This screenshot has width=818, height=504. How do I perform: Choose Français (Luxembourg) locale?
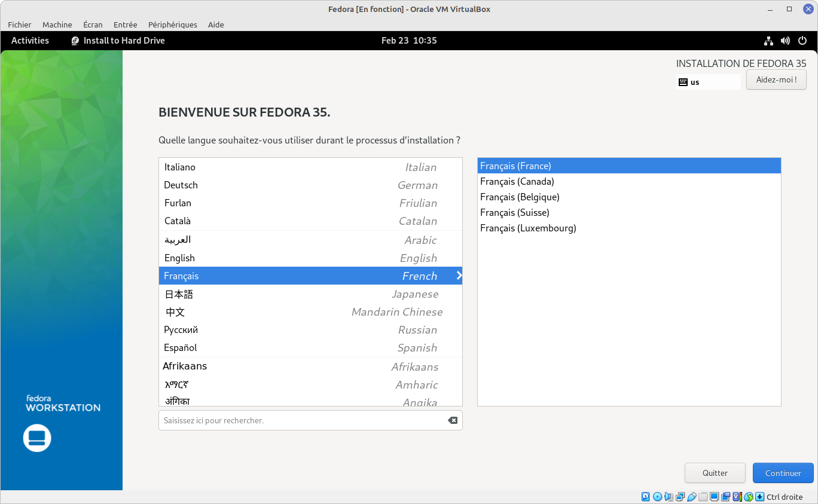point(629,228)
